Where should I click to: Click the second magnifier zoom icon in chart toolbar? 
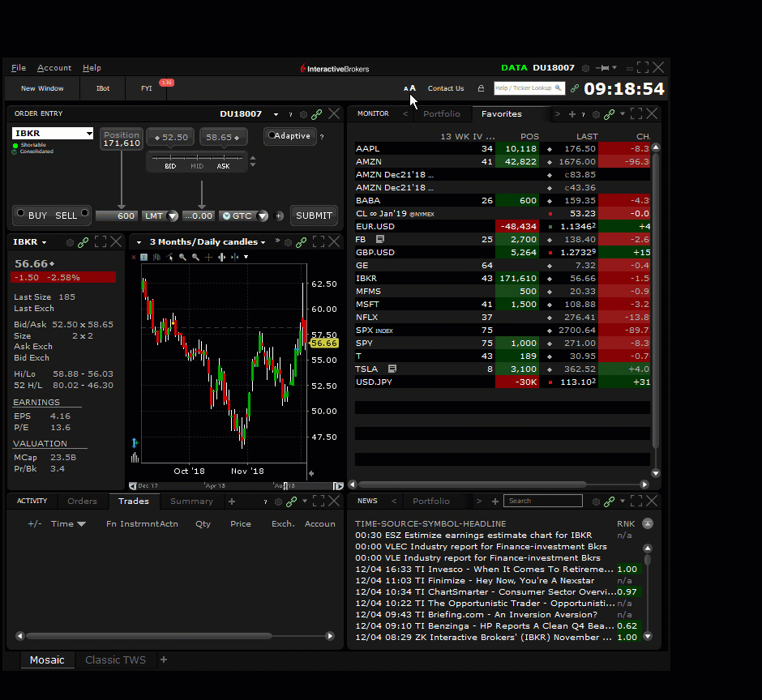pos(195,257)
